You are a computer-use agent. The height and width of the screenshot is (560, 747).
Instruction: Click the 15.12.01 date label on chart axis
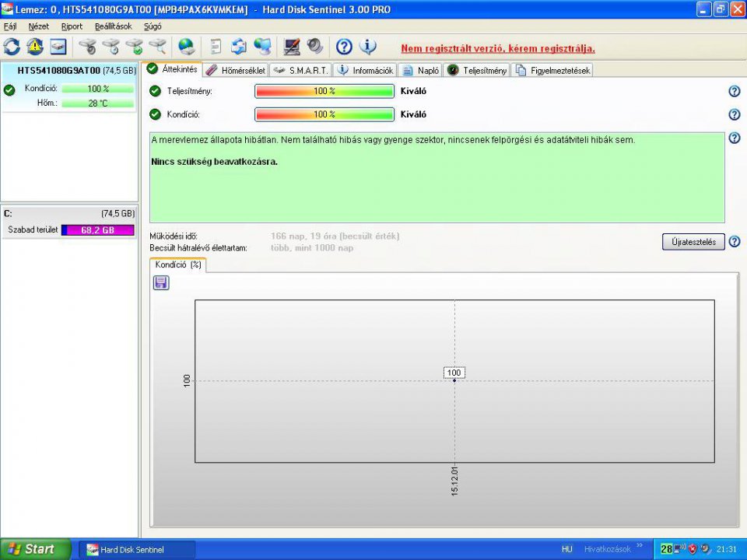[454, 481]
